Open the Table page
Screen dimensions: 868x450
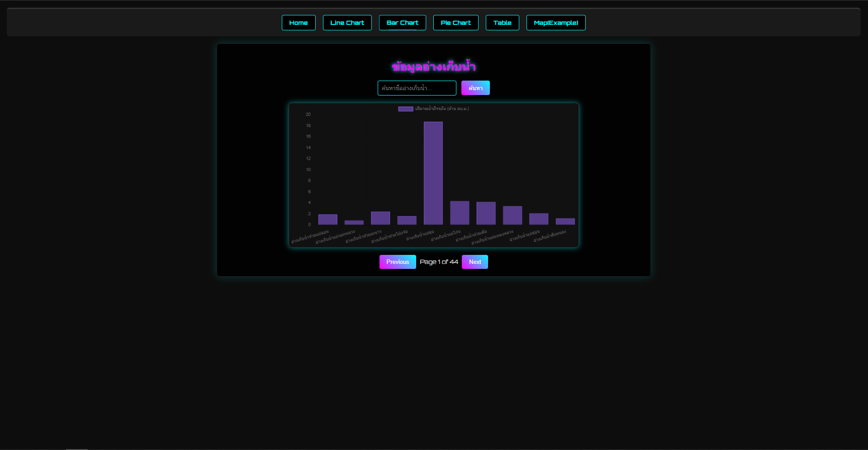[x=502, y=23]
